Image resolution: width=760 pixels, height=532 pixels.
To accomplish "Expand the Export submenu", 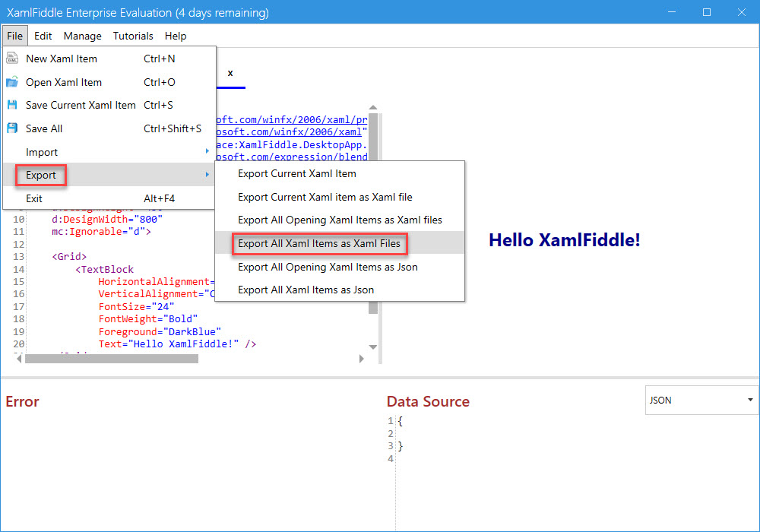I will (109, 175).
